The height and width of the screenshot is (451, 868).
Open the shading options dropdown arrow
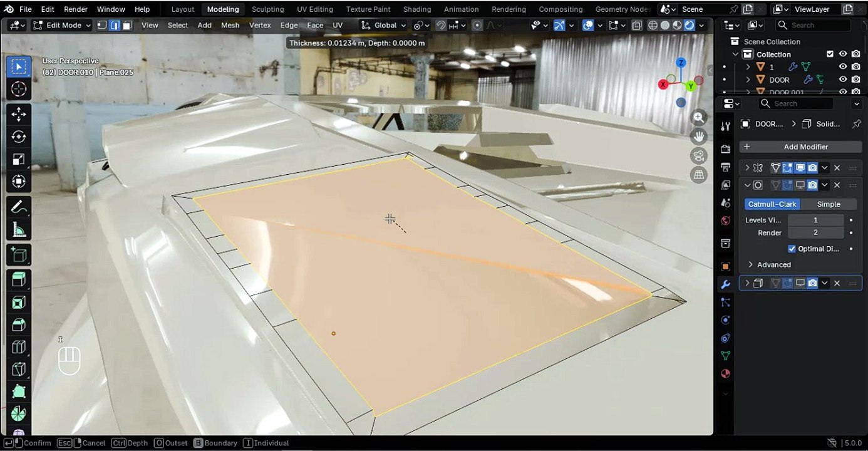pyautogui.click(x=702, y=25)
